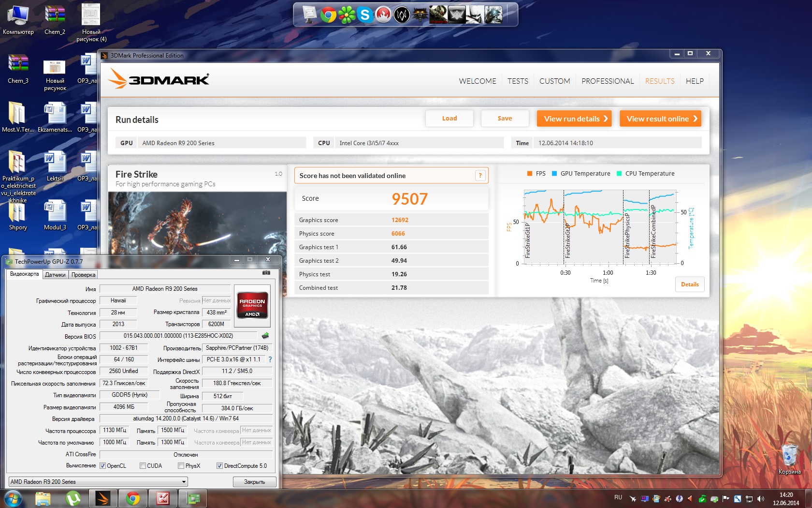Click the orange FPS legend swatch

(x=530, y=174)
